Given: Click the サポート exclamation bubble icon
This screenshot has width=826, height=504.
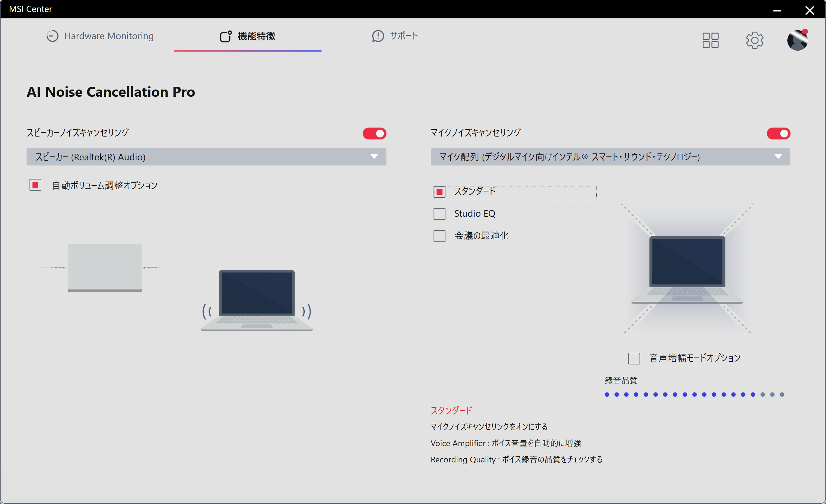Looking at the screenshot, I should pos(378,36).
